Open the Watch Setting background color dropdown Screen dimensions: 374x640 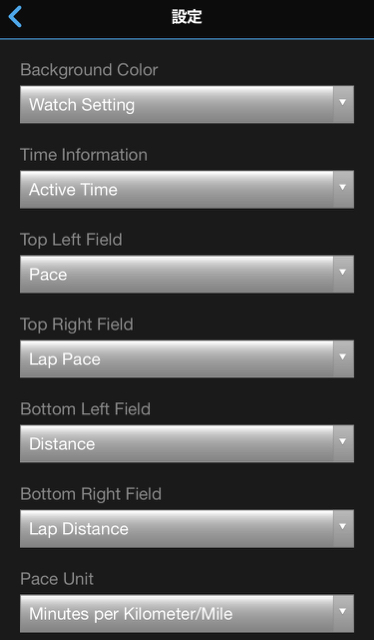pos(187,104)
